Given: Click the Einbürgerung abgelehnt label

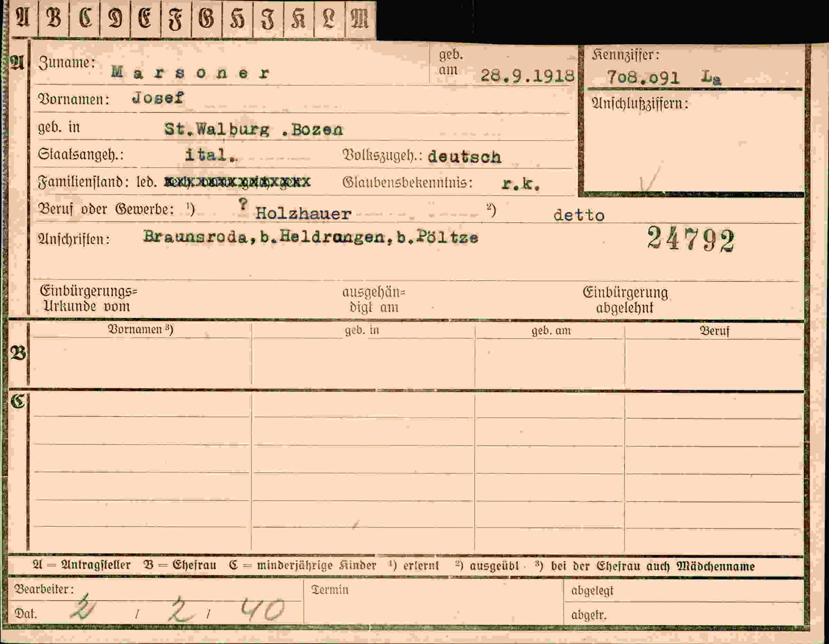Looking at the screenshot, I should [x=625, y=300].
